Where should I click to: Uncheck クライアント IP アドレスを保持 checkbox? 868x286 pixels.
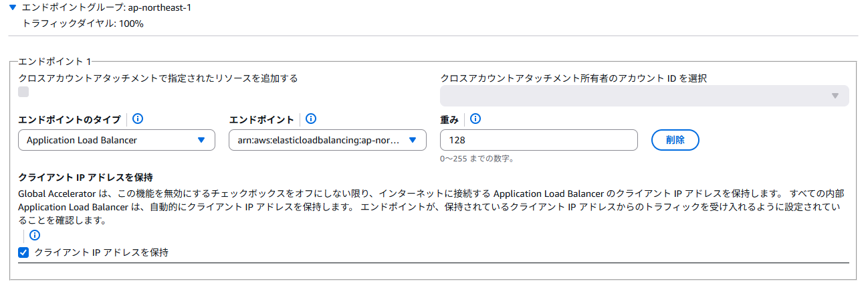click(23, 253)
